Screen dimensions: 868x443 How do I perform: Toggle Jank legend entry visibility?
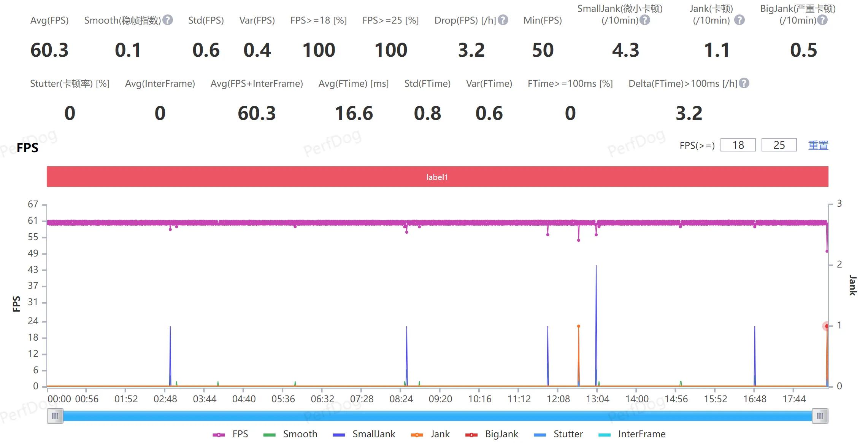[430, 434]
